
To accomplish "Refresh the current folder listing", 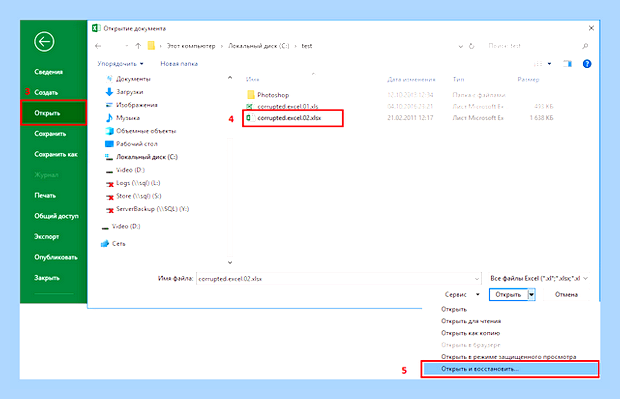I will [x=471, y=46].
